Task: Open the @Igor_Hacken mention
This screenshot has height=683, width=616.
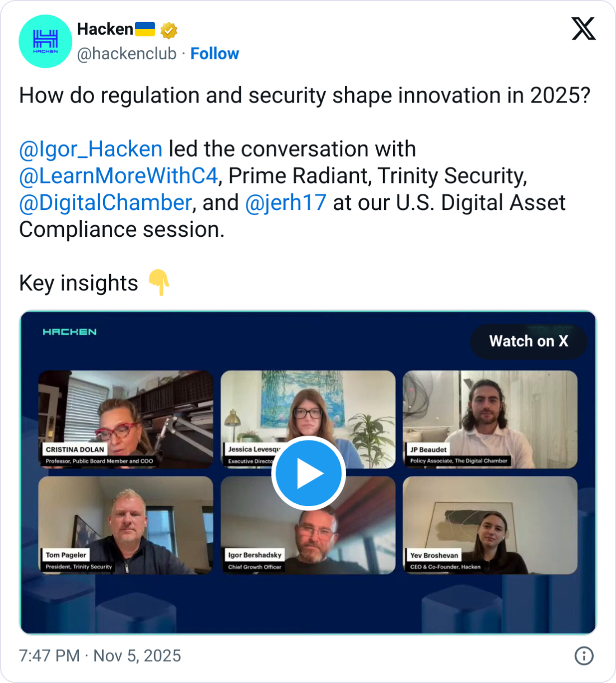Action: tap(91, 149)
